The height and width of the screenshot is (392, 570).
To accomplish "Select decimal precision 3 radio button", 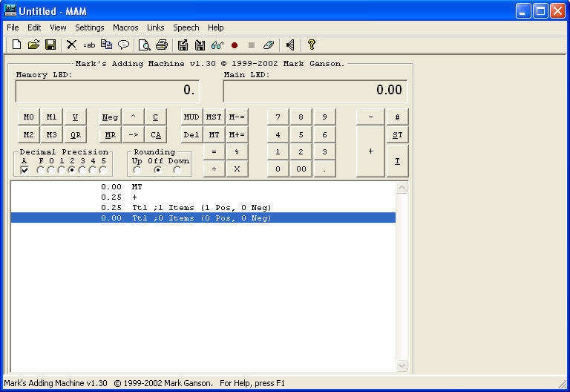I will (82, 170).
